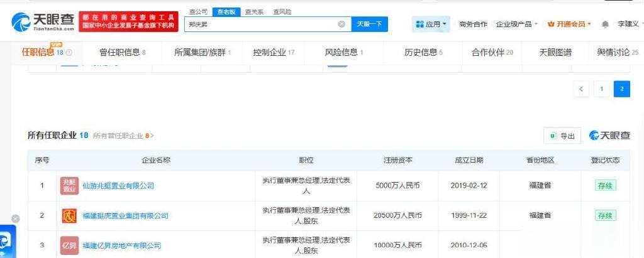Click 福建省 region cell for 仙游兆挺置业
Screen dimensions: 644x258
tap(540, 186)
